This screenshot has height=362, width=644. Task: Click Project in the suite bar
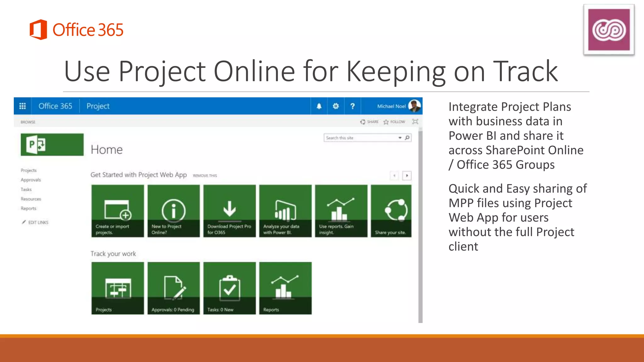pos(98,106)
